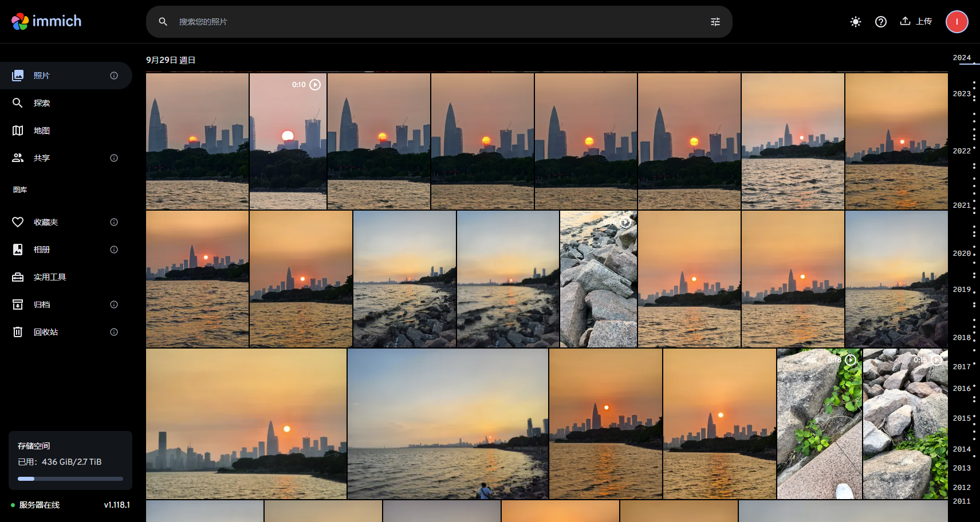This screenshot has height=522, width=980.
Task: Jump to 2013 on timeline scrubber
Action: (962, 468)
